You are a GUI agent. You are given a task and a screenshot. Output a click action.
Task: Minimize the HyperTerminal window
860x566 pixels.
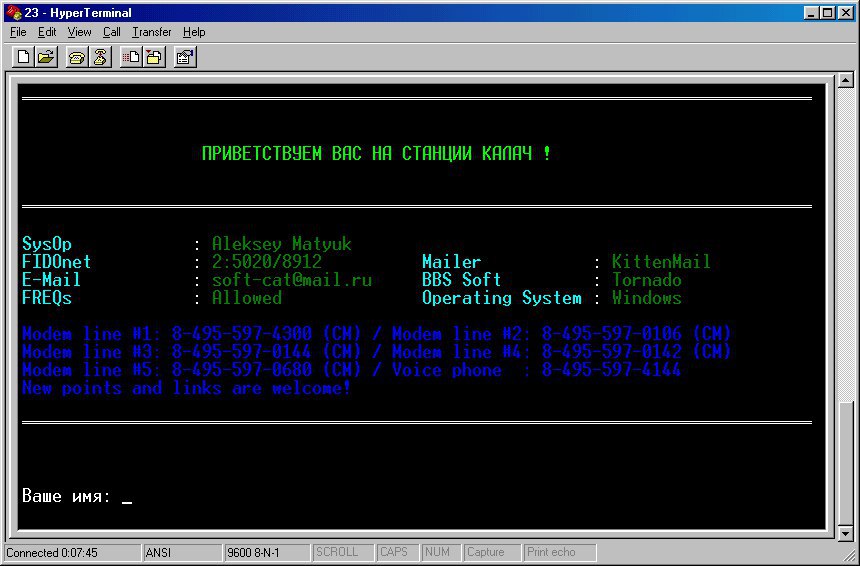pyautogui.click(x=811, y=13)
